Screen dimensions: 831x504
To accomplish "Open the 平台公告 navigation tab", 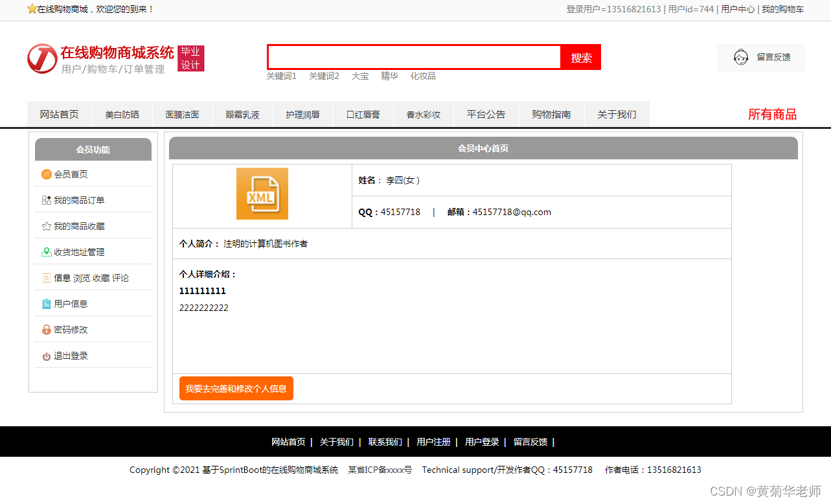I will click(486, 115).
